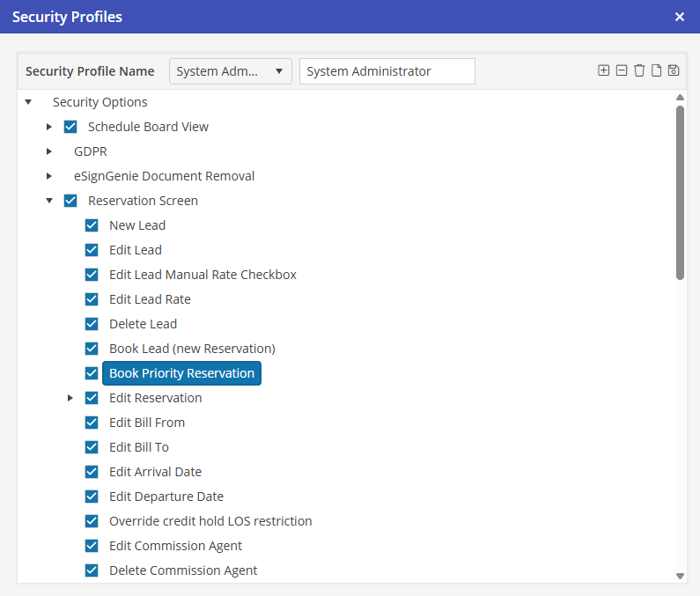The width and height of the screenshot is (700, 596).
Task: Save the security profile with the floppy disk icon
Action: 674,70
